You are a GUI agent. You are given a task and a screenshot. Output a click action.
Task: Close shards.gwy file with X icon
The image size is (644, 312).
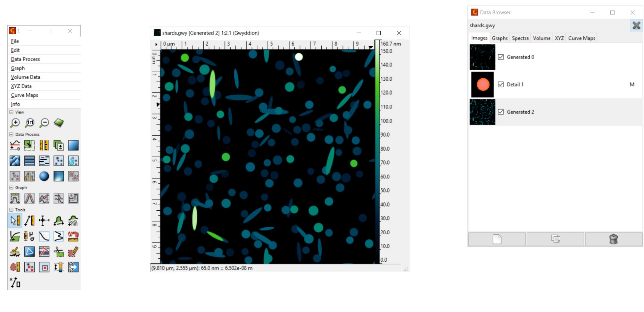pos(636,25)
